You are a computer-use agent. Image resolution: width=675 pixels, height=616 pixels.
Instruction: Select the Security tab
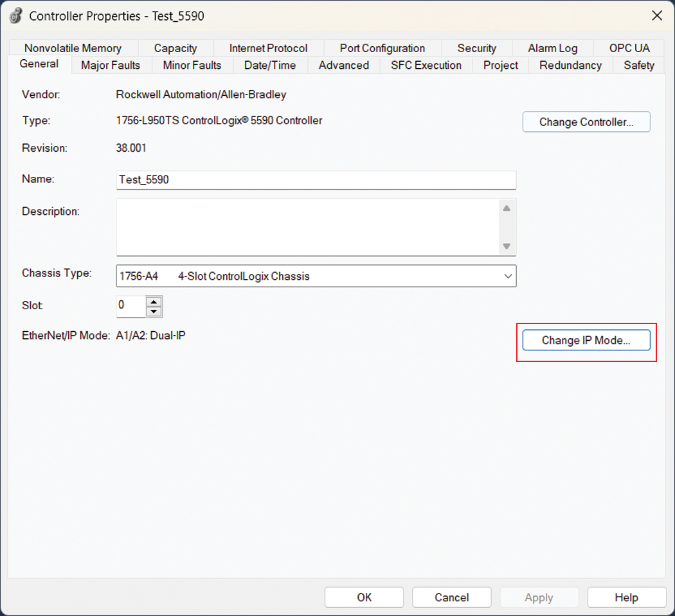pyautogui.click(x=476, y=48)
